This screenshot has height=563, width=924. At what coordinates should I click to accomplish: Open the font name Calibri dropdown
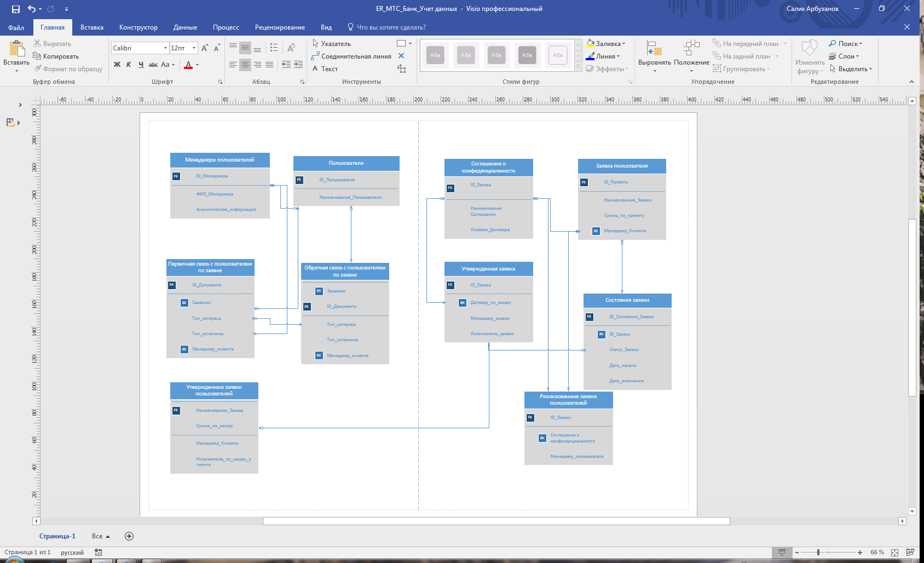pos(165,48)
